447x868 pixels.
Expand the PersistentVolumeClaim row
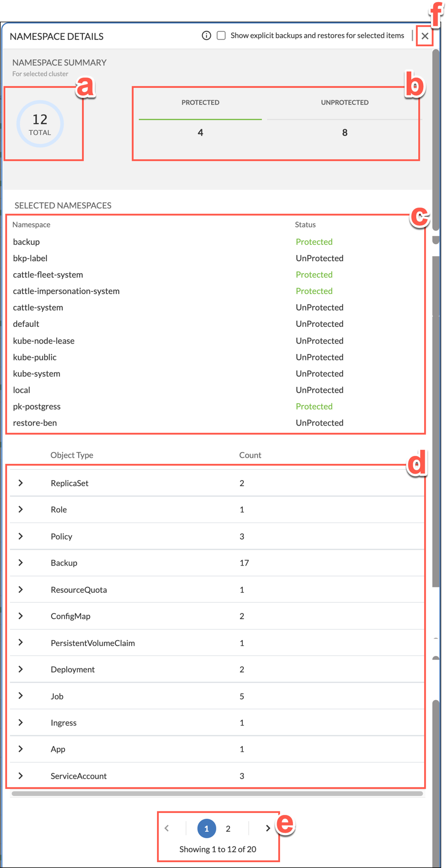click(x=21, y=643)
